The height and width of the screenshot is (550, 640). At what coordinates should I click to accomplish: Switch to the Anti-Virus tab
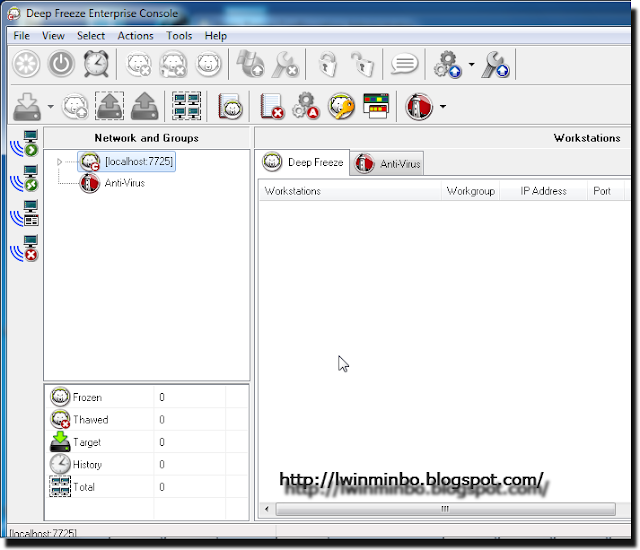(x=387, y=164)
